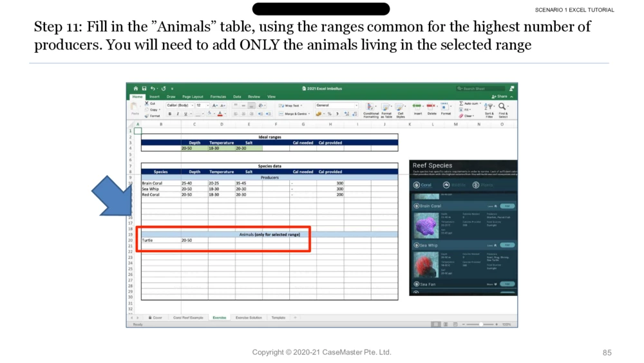Toggle Italic formatting in the ribbon
Screen dimensions: 644x363
[177, 114]
